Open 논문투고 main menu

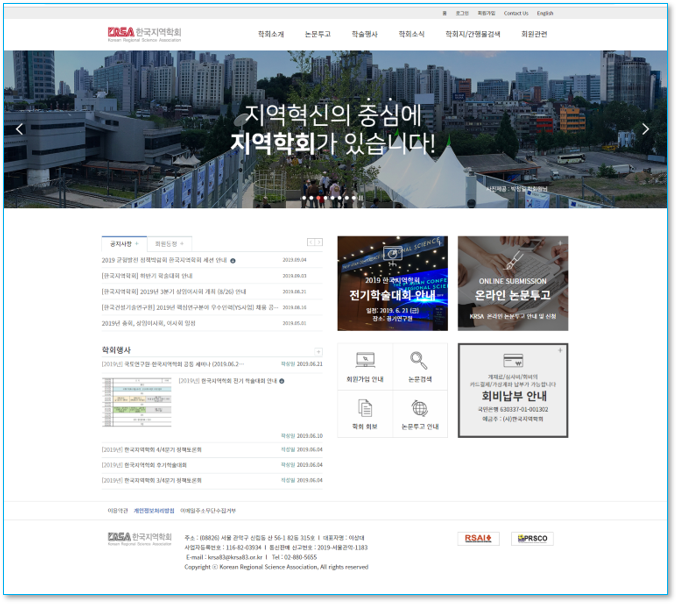[318, 34]
